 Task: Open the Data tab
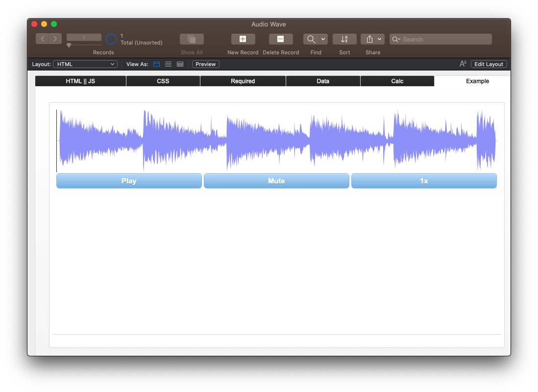pyautogui.click(x=323, y=81)
